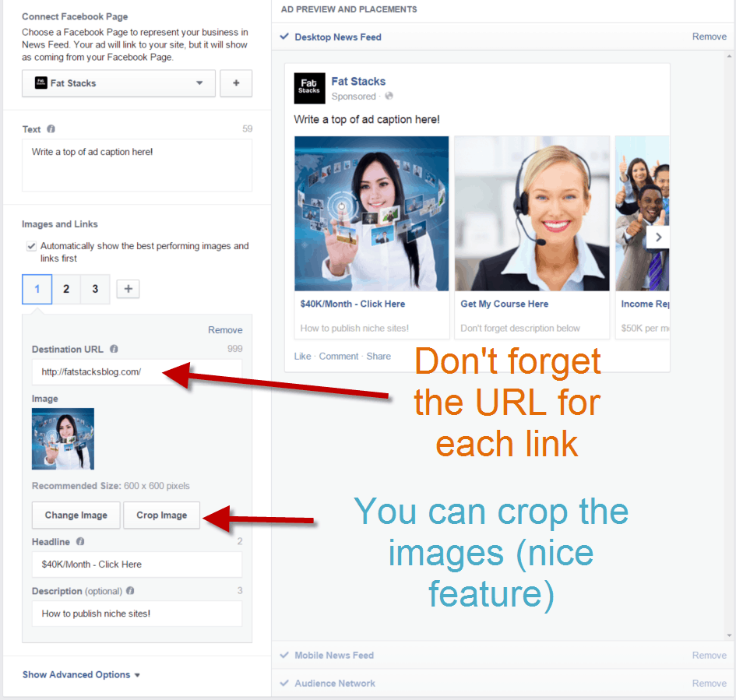
Task: Toggle automatically show best performing images checkbox
Action: pos(31,246)
